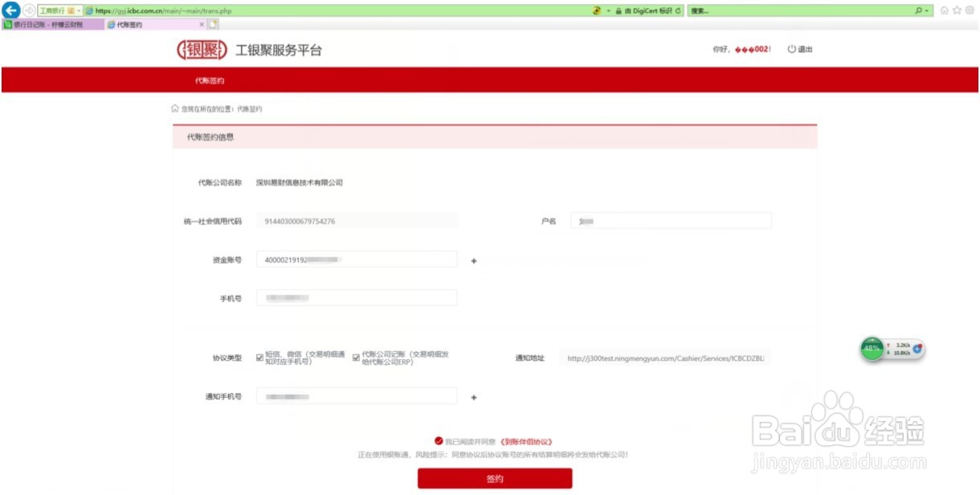Click the search magnifier icon in search box
The height and width of the screenshot is (495, 980).
[918, 10]
